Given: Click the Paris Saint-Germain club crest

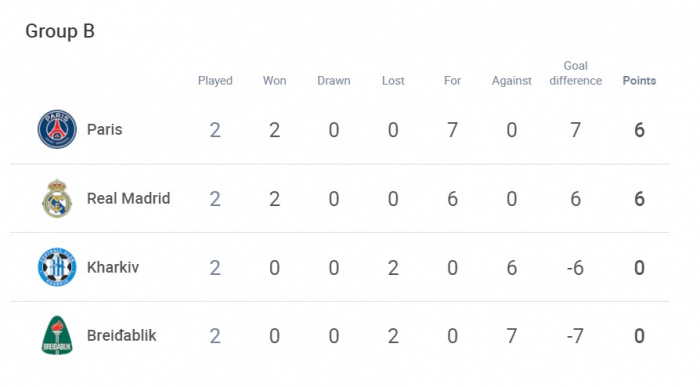Looking at the screenshot, I should (57, 129).
